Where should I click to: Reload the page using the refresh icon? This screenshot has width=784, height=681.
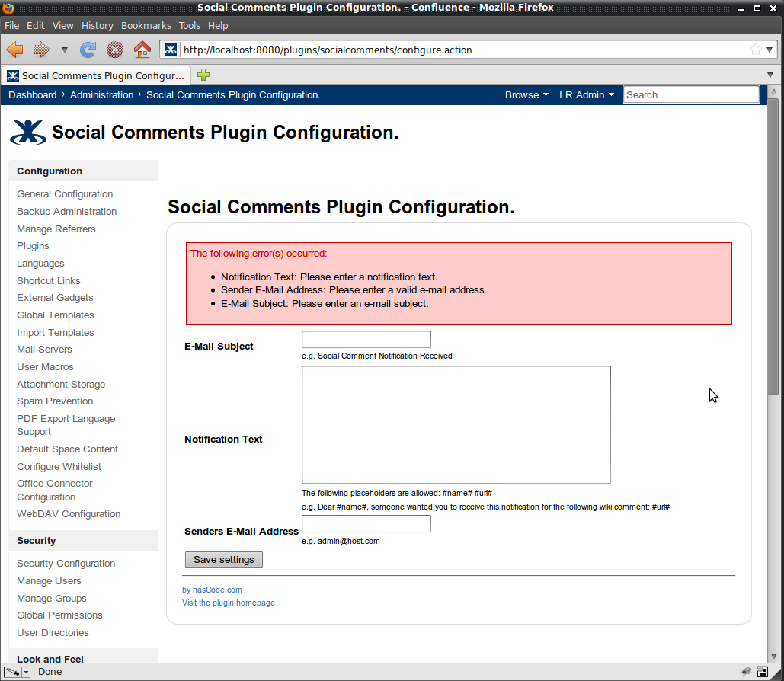tap(88, 49)
